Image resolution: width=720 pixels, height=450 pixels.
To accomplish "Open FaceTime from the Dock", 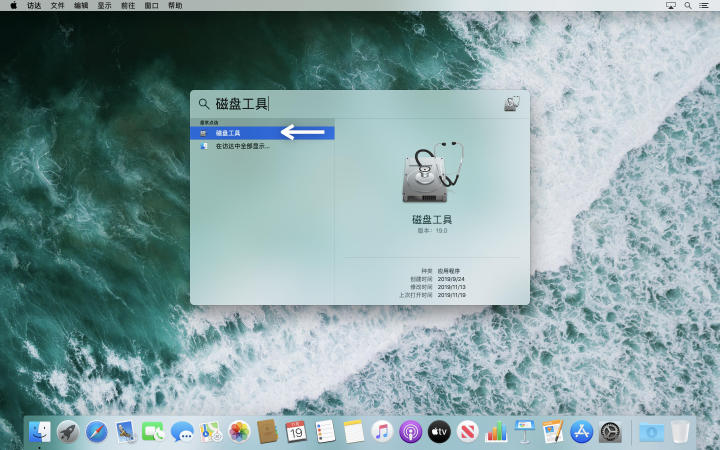I will (x=153, y=432).
